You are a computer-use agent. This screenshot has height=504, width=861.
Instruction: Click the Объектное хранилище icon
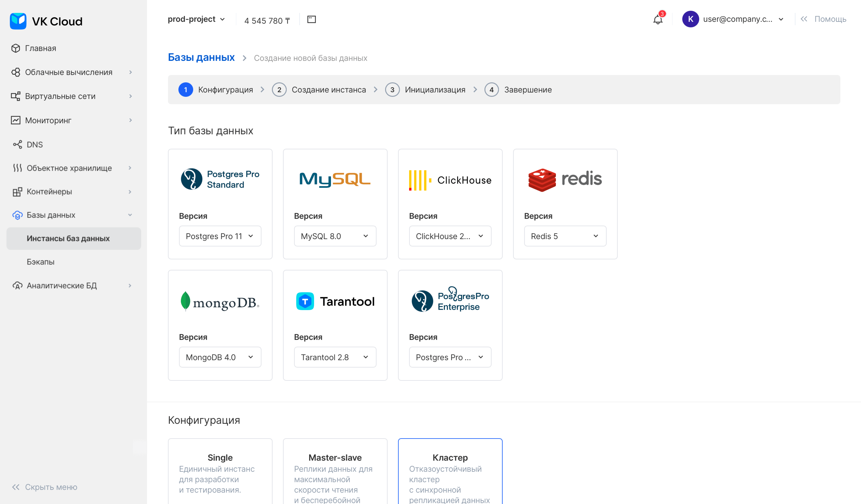(17, 168)
